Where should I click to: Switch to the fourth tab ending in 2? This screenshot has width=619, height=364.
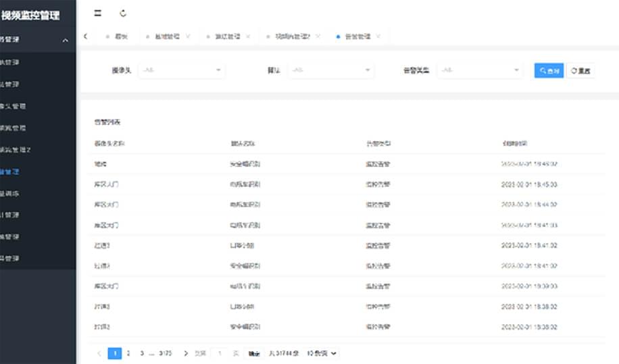[x=292, y=36]
